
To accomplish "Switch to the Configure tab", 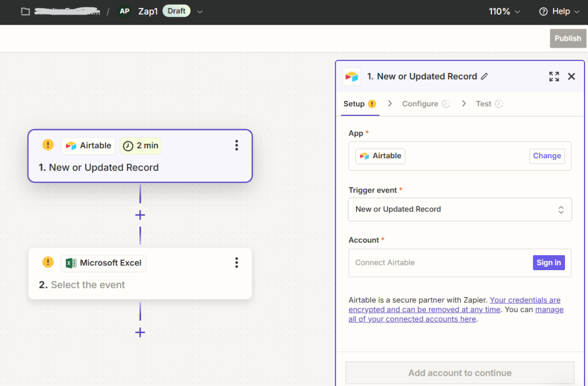I will coord(425,104).
